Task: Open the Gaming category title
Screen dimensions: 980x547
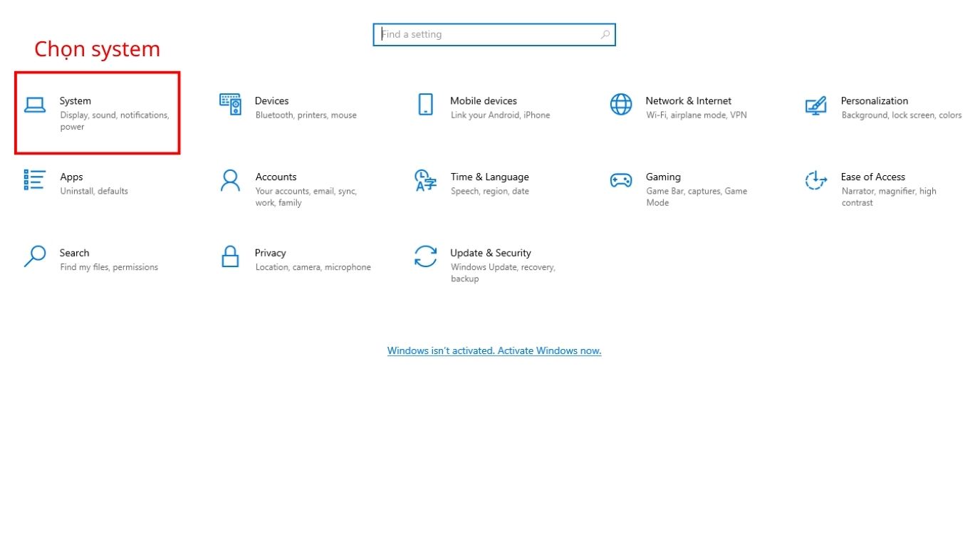Action: 663,177
